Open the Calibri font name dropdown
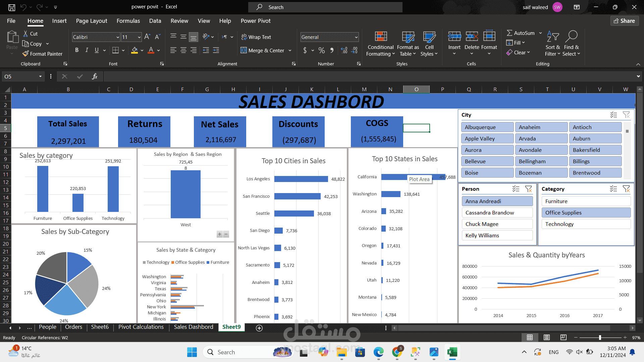This screenshot has width=644, height=362. (118, 37)
